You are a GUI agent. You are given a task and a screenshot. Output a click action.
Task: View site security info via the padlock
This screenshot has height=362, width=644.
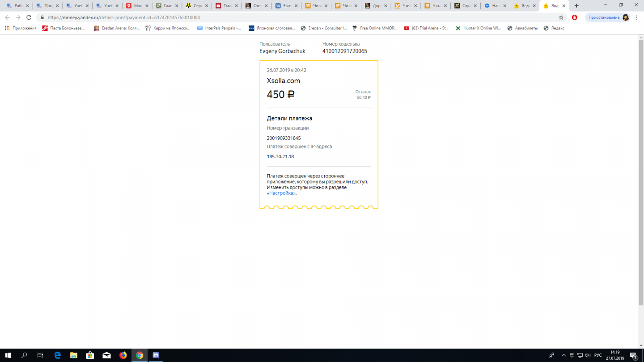tap(42, 17)
